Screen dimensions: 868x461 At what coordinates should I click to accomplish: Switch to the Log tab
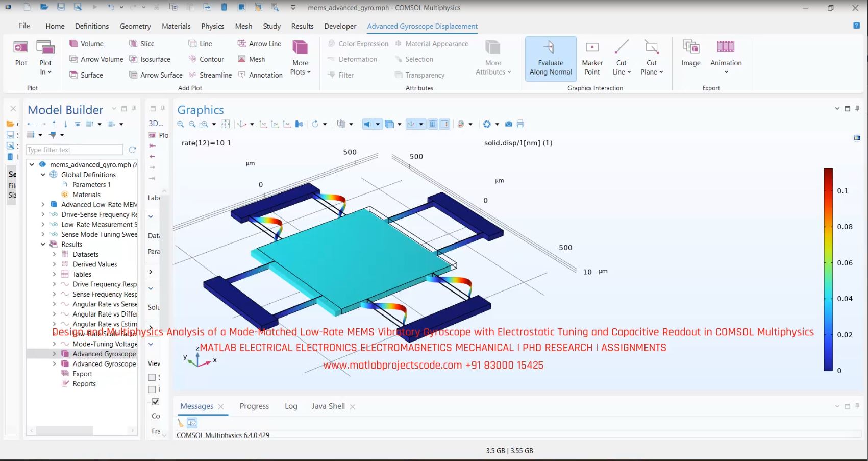pyautogui.click(x=291, y=406)
